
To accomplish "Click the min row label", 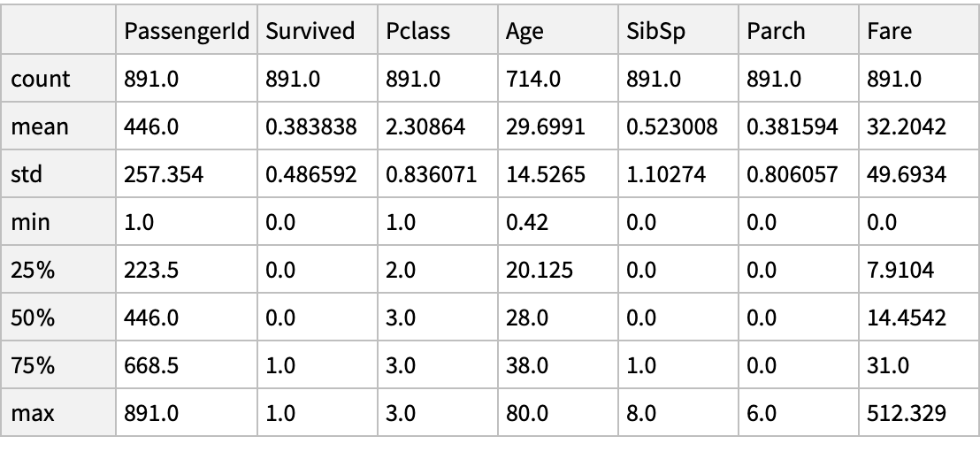I will [30, 222].
